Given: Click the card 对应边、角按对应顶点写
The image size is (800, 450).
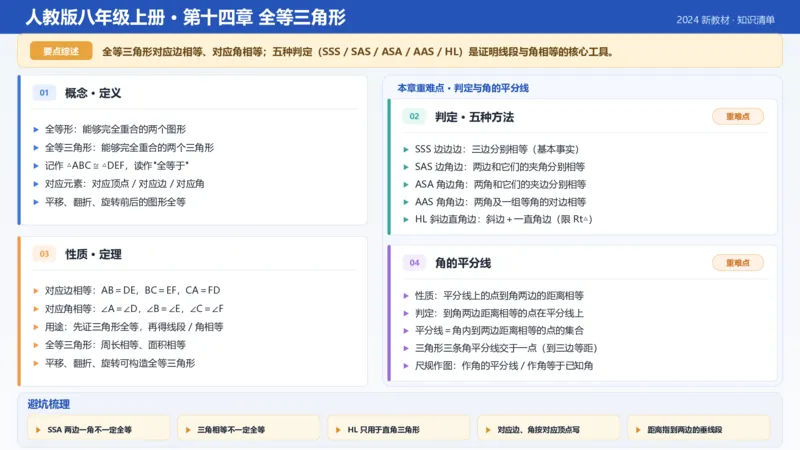Looking at the screenshot, I should [548, 429].
